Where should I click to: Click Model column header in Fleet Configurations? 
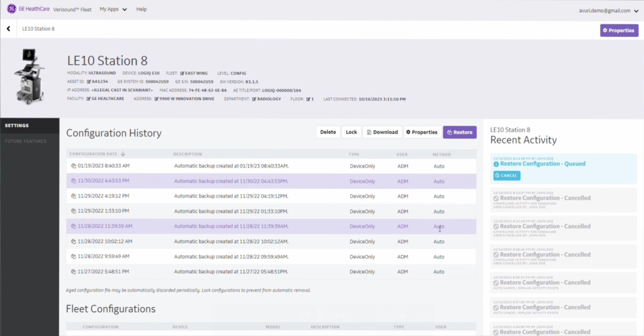coord(273,327)
